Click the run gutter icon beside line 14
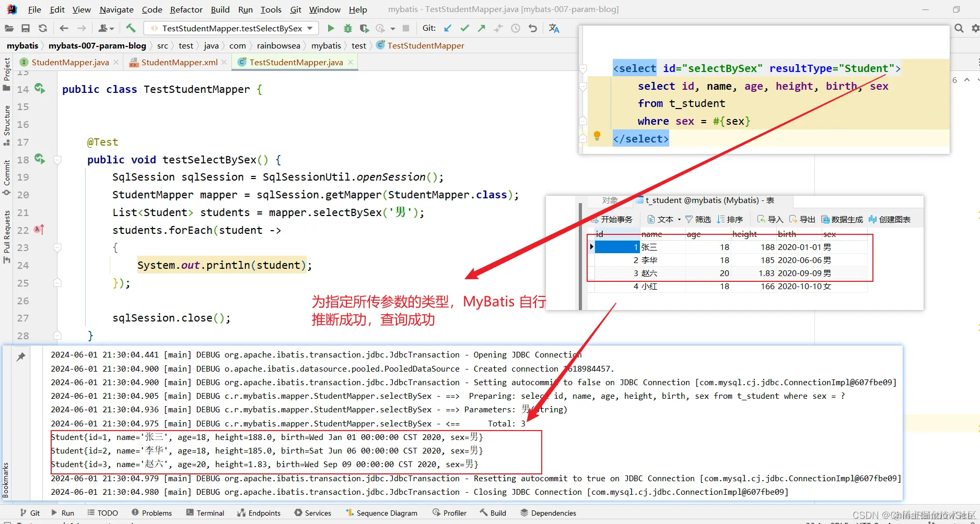The width and height of the screenshot is (980, 524). [x=40, y=88]
